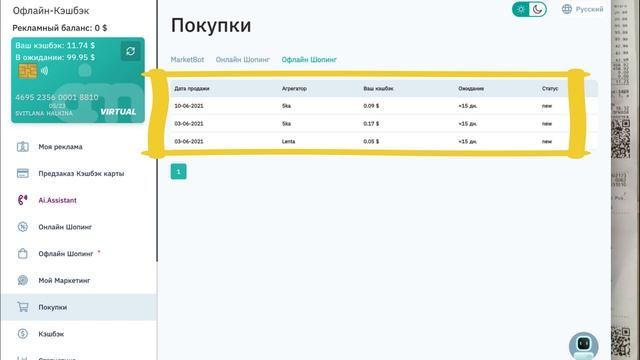
Task: Click the Офлайн-Кэшбэк sidebar title
Action: click(51, 11)
